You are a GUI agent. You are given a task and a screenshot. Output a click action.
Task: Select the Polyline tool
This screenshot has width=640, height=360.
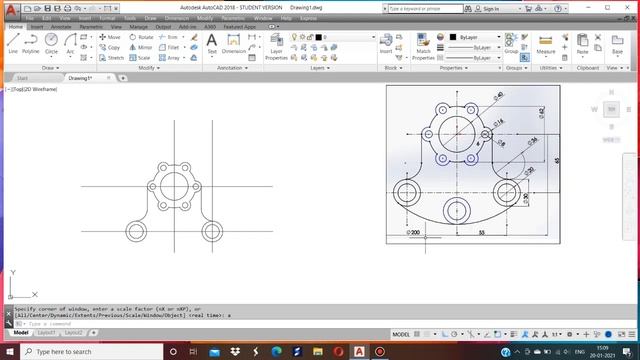click(x=31, y=43)
